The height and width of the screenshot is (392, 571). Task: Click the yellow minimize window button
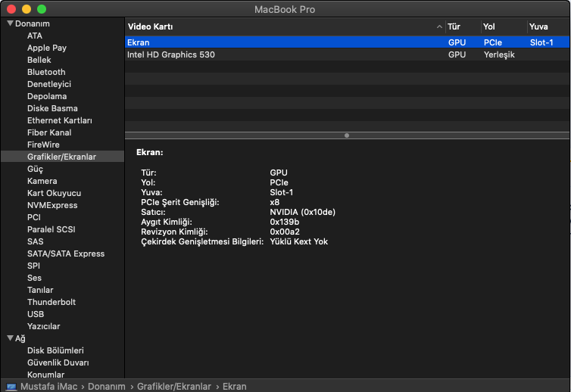(27, 9)
